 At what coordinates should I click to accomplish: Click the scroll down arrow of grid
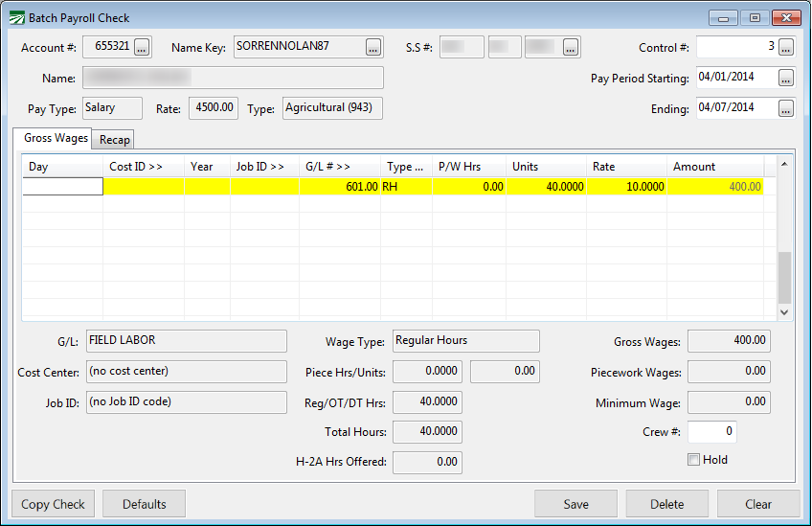[x=784, y=312]
